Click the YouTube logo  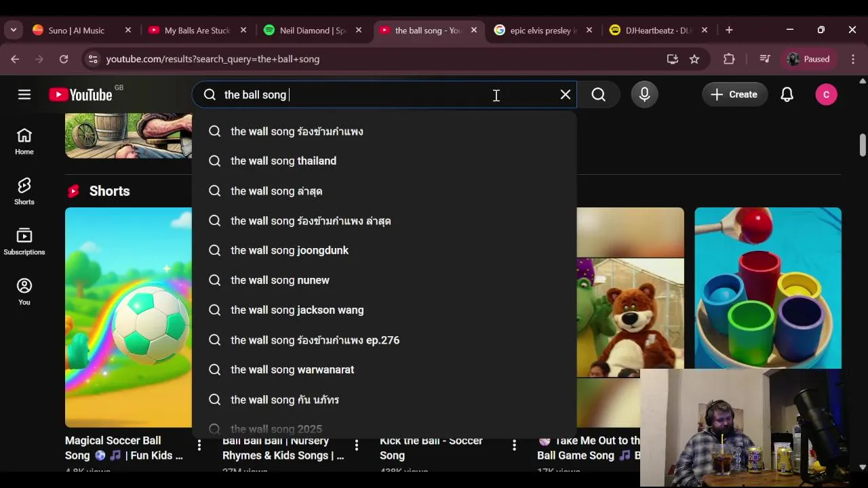pyautogui.click(x=81, y=95)
